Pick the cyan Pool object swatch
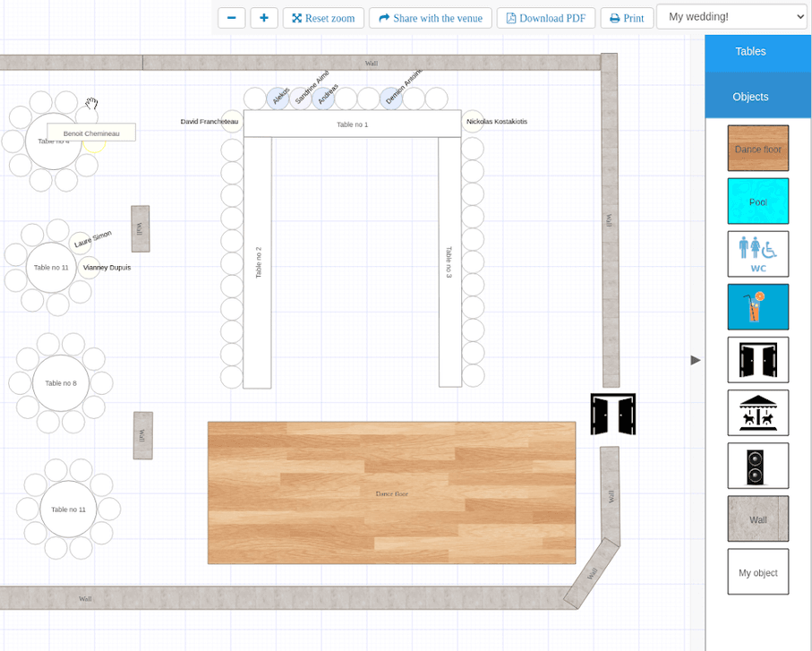 click(x=757, y=201)
